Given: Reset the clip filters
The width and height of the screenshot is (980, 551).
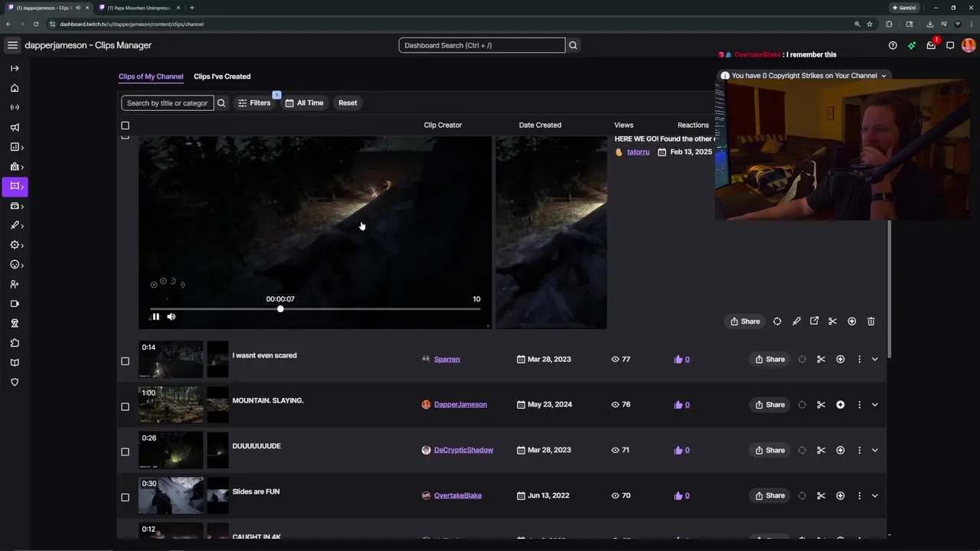Looking at the screenshot, I should click(x=348, y=103).
